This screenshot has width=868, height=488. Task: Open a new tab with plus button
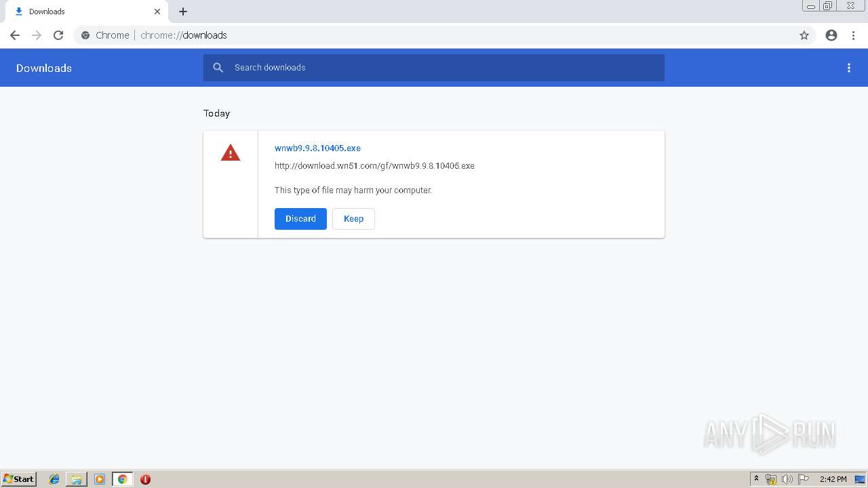click(183, 12)
